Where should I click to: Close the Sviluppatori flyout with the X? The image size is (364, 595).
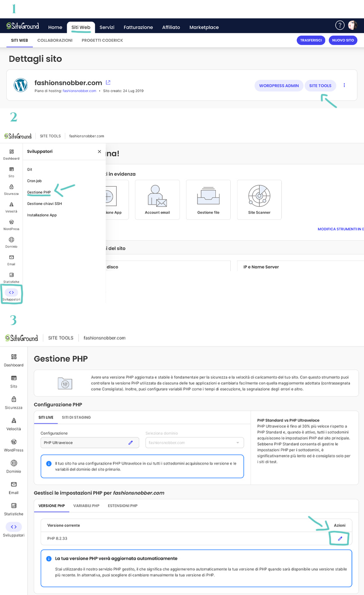point(99,151)
